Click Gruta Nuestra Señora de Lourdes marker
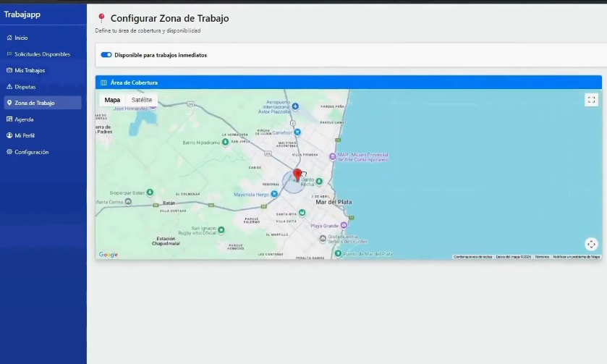The height and width of the screenshot is (364, 607). pyautogui.click(x=323, y=239)
